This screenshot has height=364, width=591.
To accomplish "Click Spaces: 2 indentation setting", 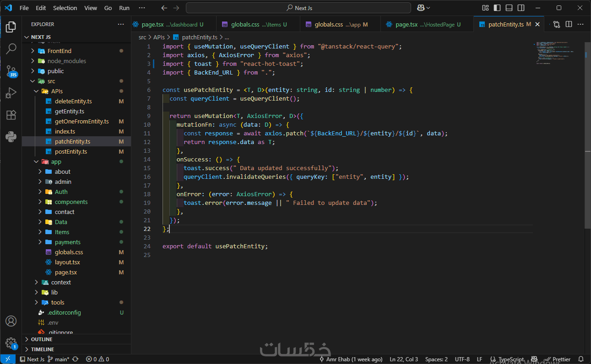I will 436,359.
